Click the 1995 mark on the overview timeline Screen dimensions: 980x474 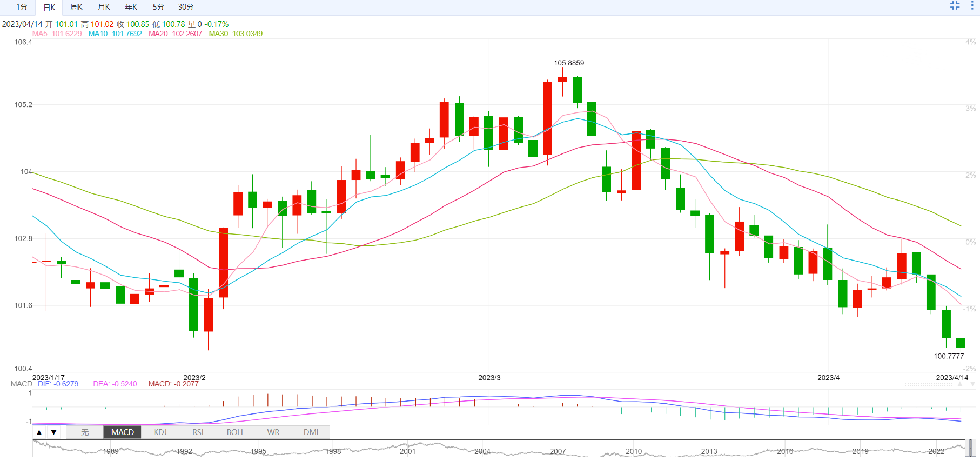[258, 451]
